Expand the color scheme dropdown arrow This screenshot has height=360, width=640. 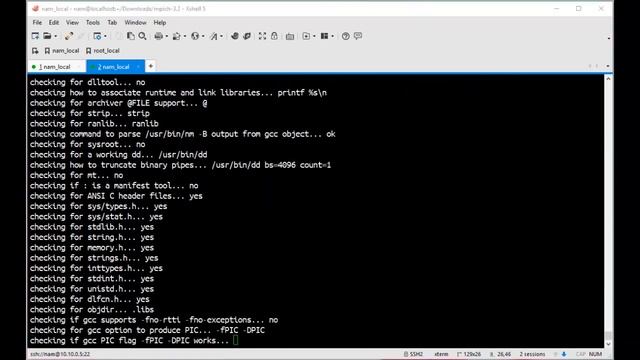tap(185, 36)
